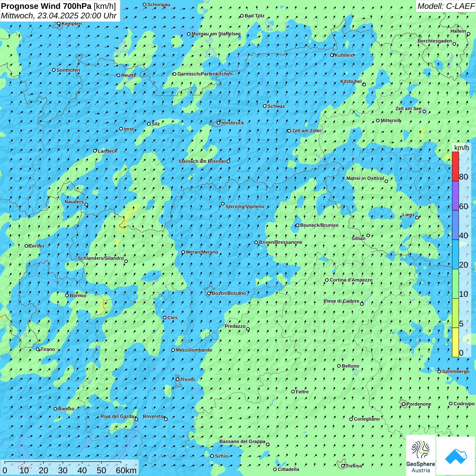Click the Pieve di Cadore label
This screenshot has height=476, width=476.
(x=341, y=301)
